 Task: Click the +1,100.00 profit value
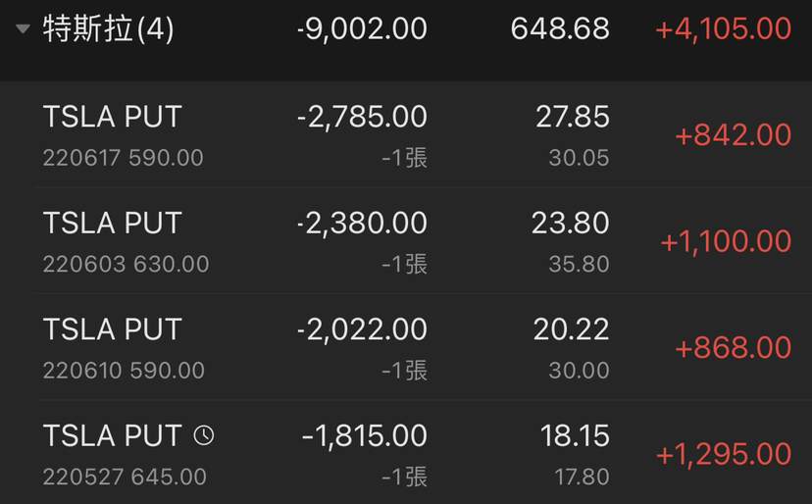(x=726, y=241)
